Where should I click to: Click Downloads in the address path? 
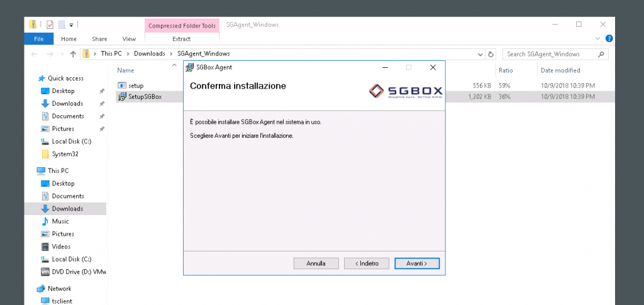coord(150,54)
